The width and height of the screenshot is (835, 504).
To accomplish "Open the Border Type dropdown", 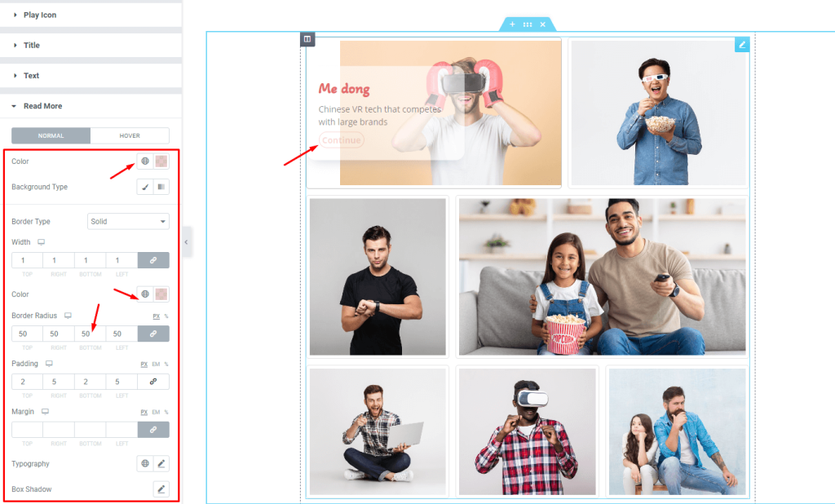I will click(128, 222).
